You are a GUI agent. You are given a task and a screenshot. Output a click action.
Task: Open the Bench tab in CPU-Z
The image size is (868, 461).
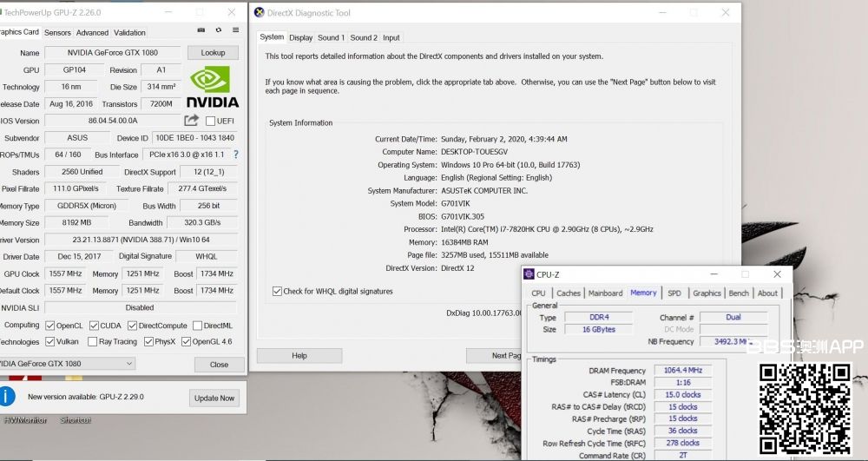click(x=739, y=293)
